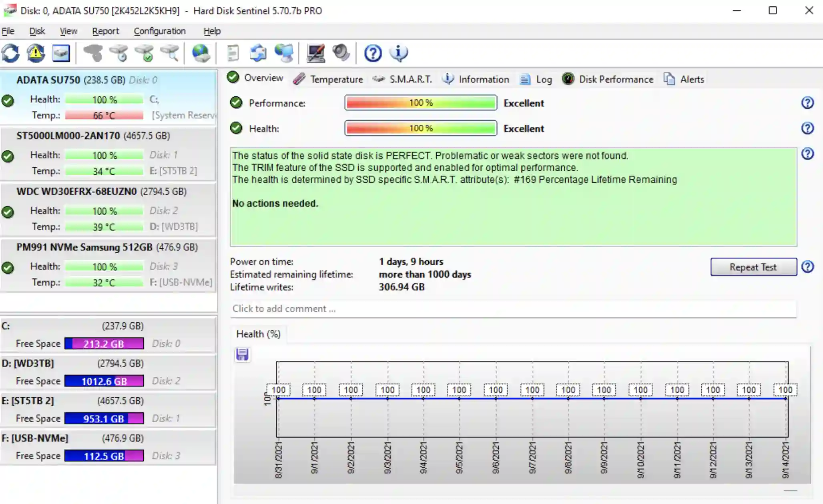Click the 8/31/2021 health graph data point
This screenshot has width=823, height=504.
click(278, 398)
